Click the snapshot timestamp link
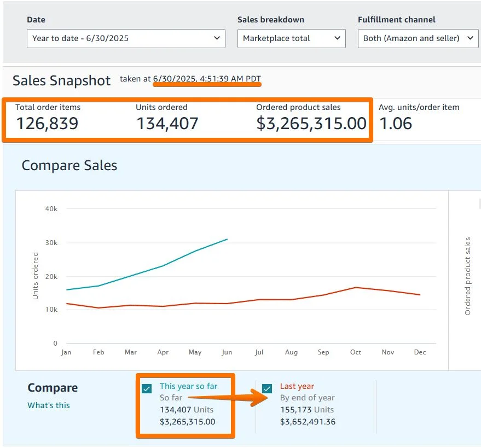 (207, 78)
